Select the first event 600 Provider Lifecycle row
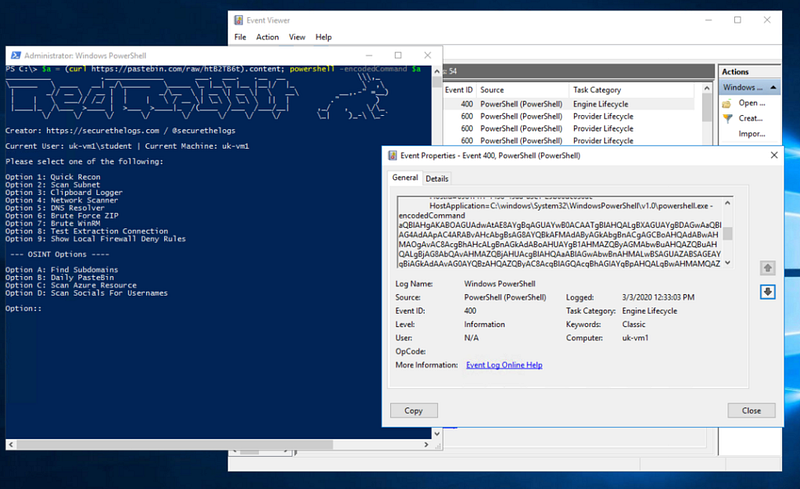Screen dimensions: 800x489 click(x=569, y=116)
